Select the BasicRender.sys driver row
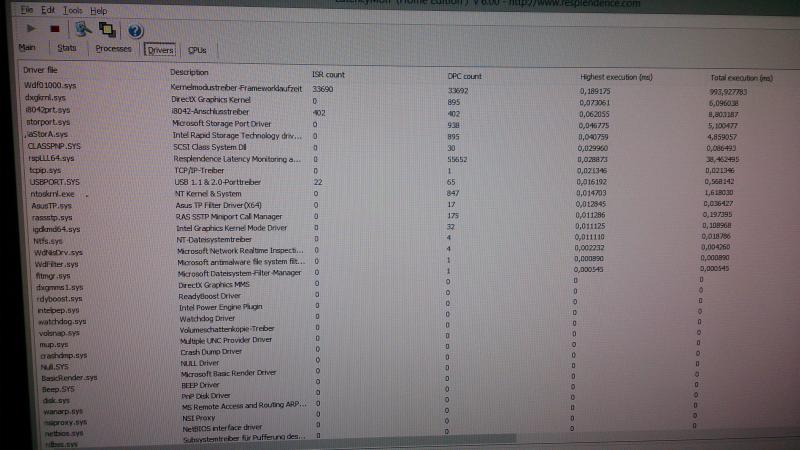This screenshot has height=450, width=800. tap(69, 378)
